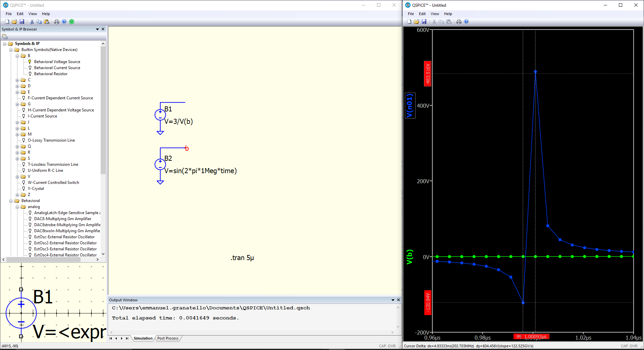644x350 pixels.
Task: Collapse the Builtin Symbols(Native Devices) folder
Action: tap(11, 50)
